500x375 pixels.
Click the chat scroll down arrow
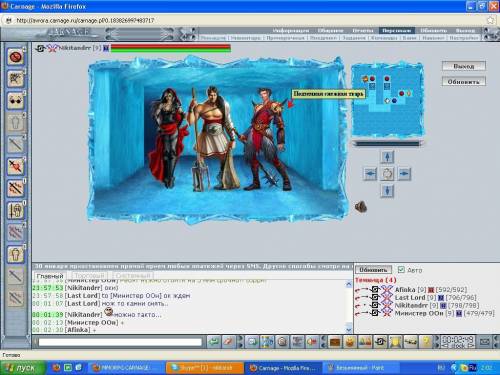coord(349,330)
